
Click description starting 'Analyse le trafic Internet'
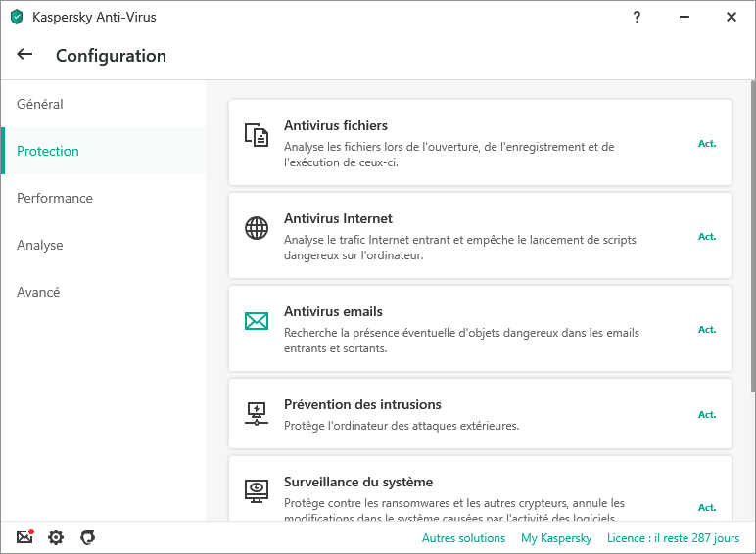(460, 248)
